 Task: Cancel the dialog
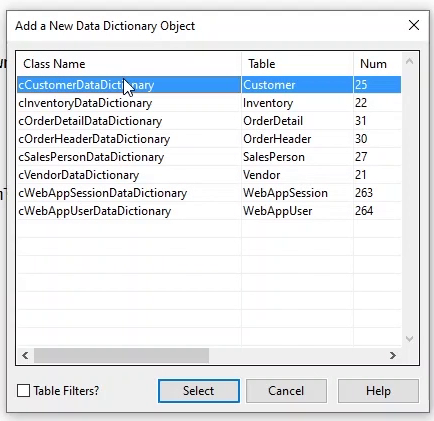(x=286, y=391)
